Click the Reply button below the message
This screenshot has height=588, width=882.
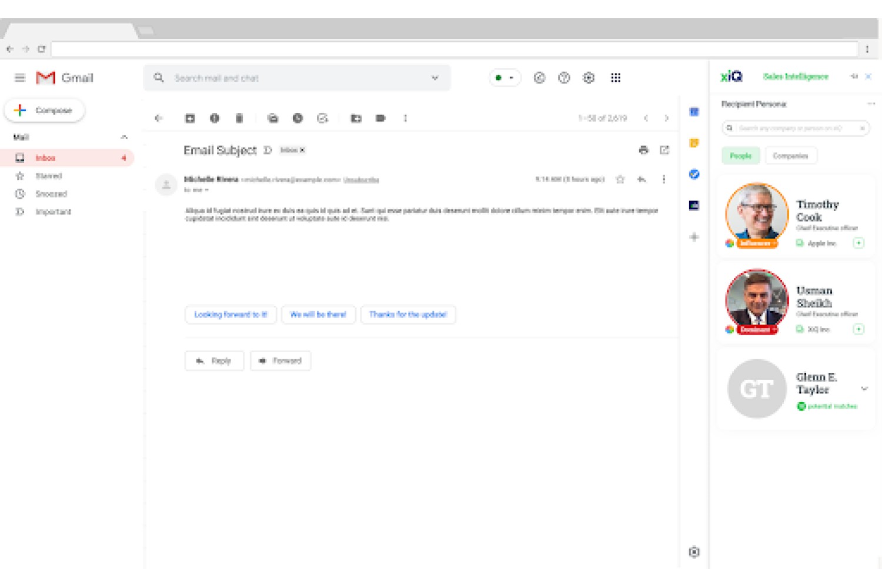(x=214, y=361)
